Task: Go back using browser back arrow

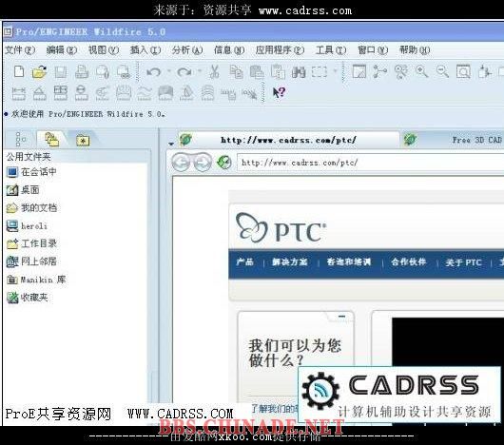Action: (181, 162)
